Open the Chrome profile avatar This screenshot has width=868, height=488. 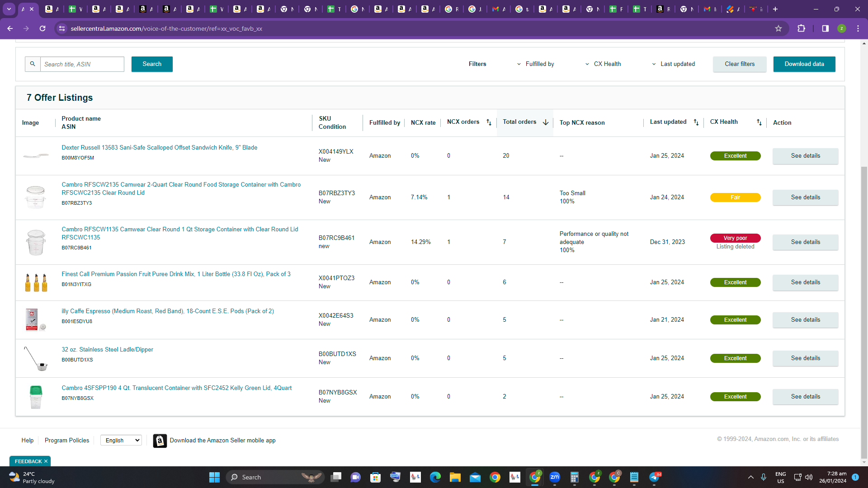click(842, 28)
